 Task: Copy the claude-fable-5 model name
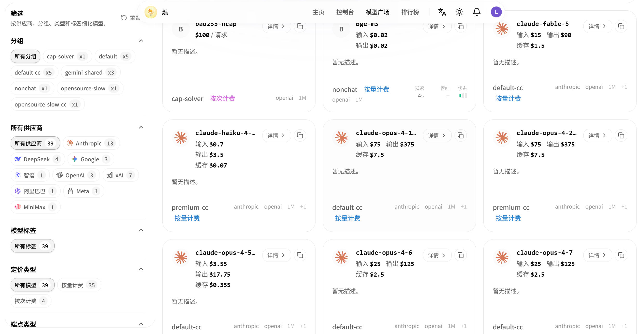coord(621,26)
